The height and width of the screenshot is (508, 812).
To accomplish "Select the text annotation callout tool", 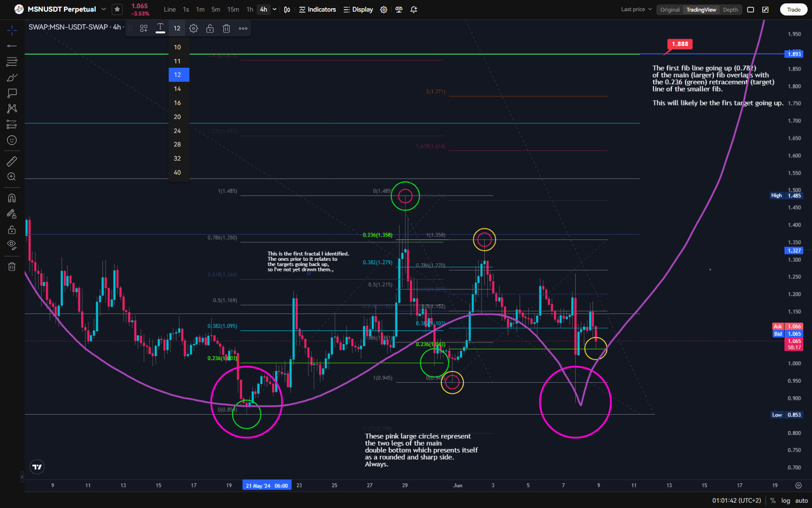I will [x=12, y=93].
